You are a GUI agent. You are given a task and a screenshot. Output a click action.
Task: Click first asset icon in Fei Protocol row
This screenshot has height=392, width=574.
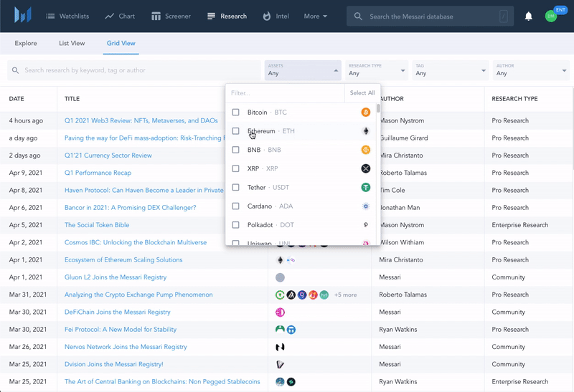point(280,330)
